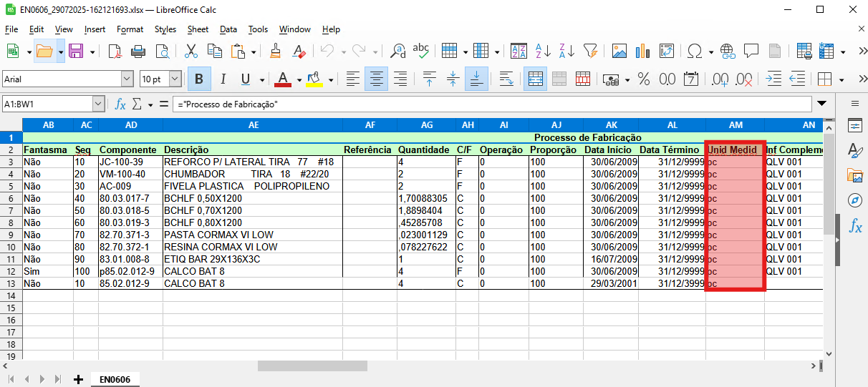This screenshot has height=387, width=868.
Task: Open the Format menu
Action: coord(130,29)
